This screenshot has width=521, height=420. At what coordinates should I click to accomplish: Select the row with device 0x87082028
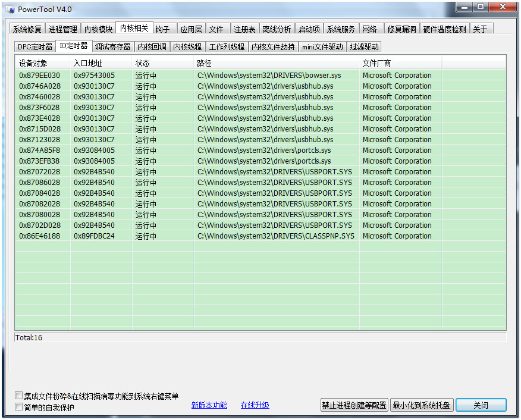click(260, 203)
